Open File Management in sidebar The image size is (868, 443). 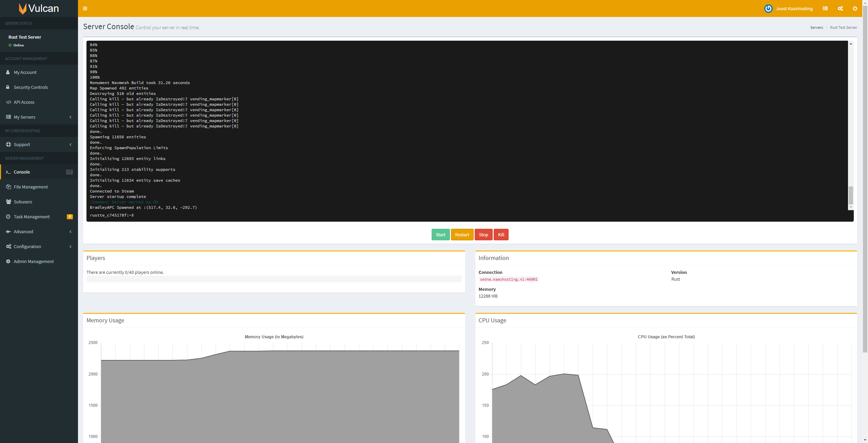[x=31, y=187]
